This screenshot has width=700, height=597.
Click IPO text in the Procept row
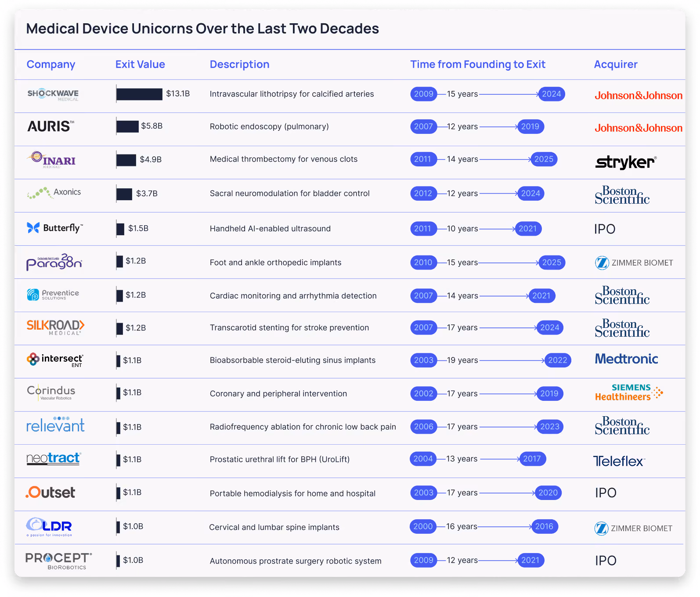pos(606,561)
